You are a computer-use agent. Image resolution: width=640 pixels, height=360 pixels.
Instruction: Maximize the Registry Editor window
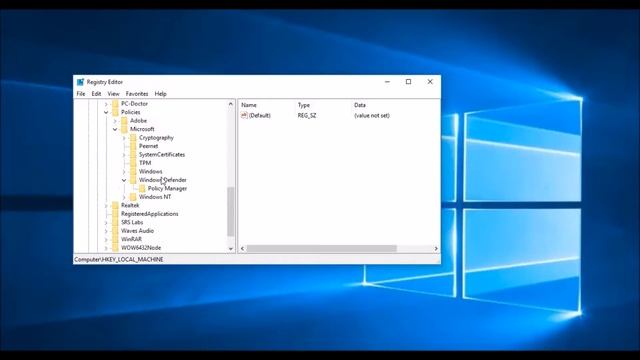408,82
